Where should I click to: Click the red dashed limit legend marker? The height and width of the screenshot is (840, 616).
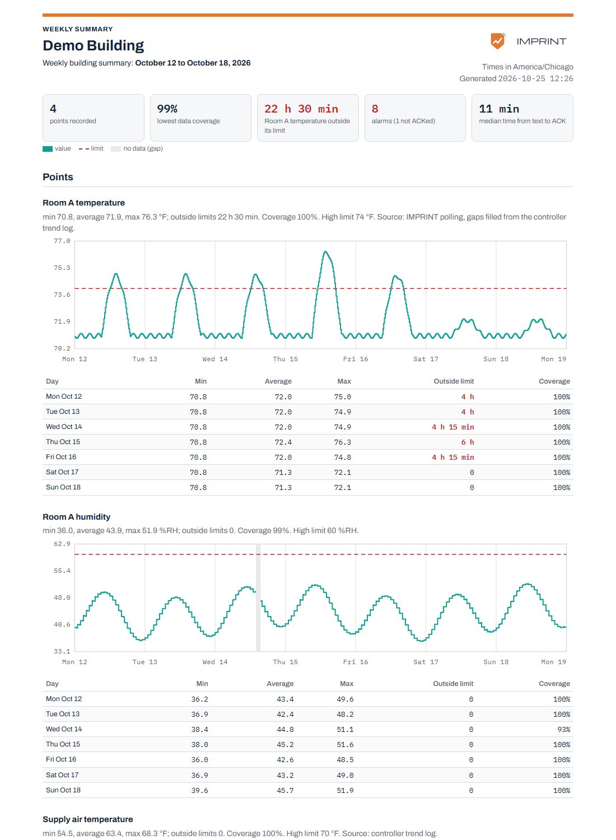[x=83, y=149]
